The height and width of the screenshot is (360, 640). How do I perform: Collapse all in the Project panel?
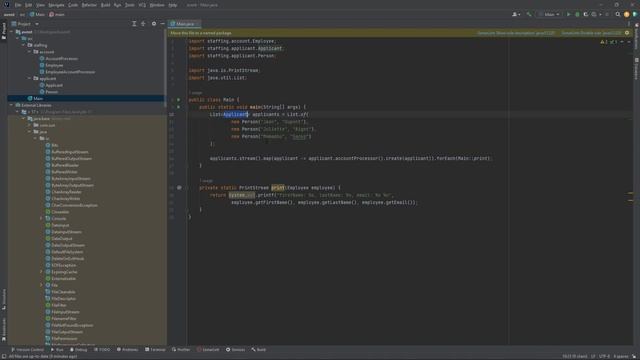point(143,24)
